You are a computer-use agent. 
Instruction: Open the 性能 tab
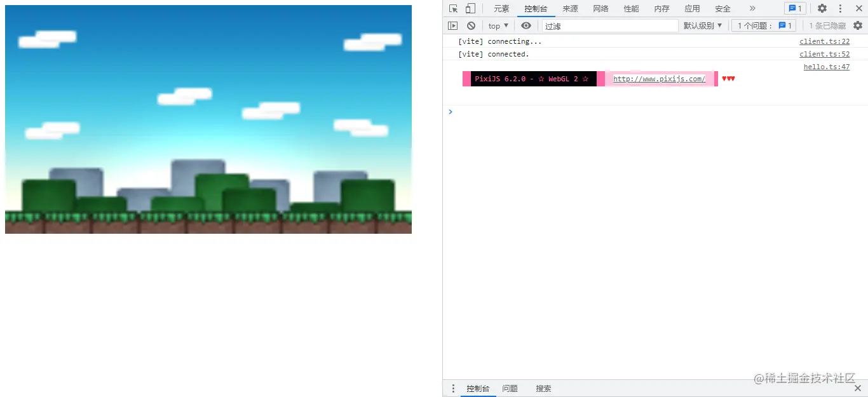click(631, 8)
